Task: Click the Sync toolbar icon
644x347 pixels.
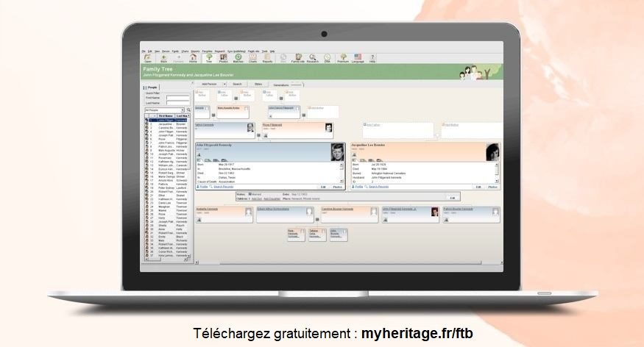Action: [283, 58]
